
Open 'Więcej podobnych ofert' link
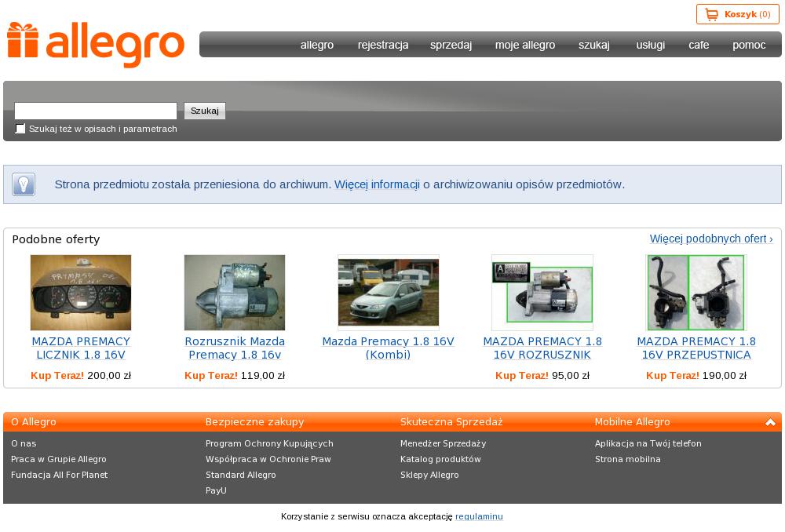[711, 239]
